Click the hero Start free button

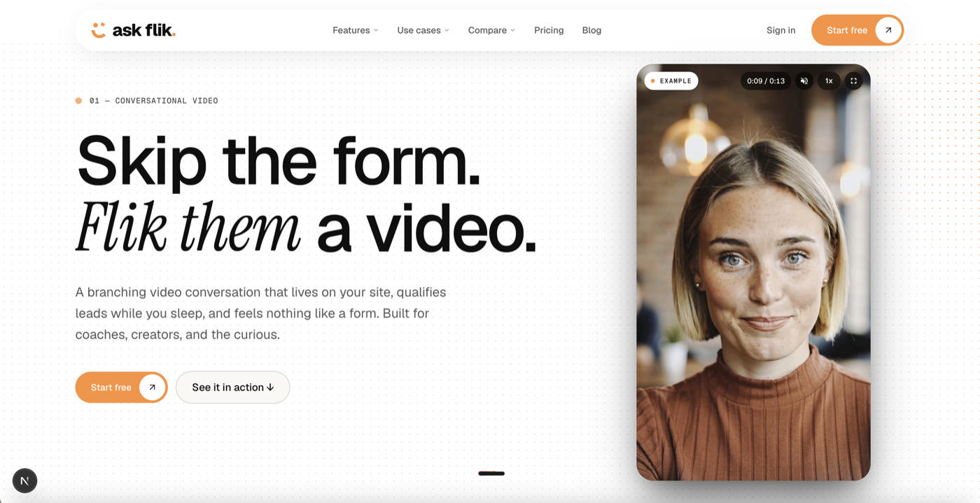coord(121,387)
